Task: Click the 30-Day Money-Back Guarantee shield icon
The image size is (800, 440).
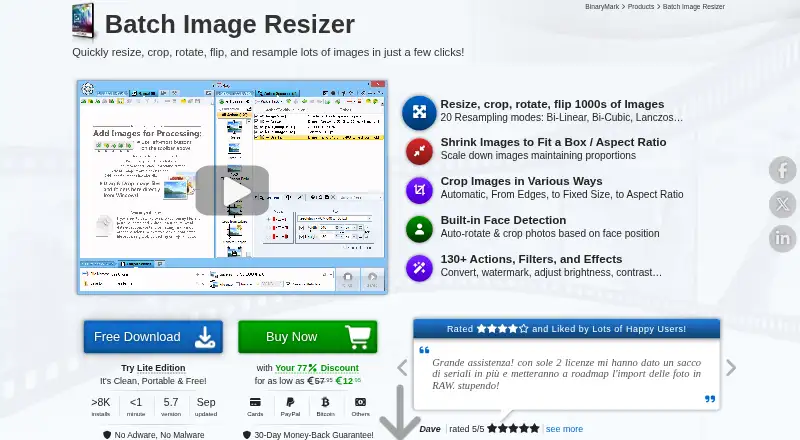Action: [x=247, y=435]
